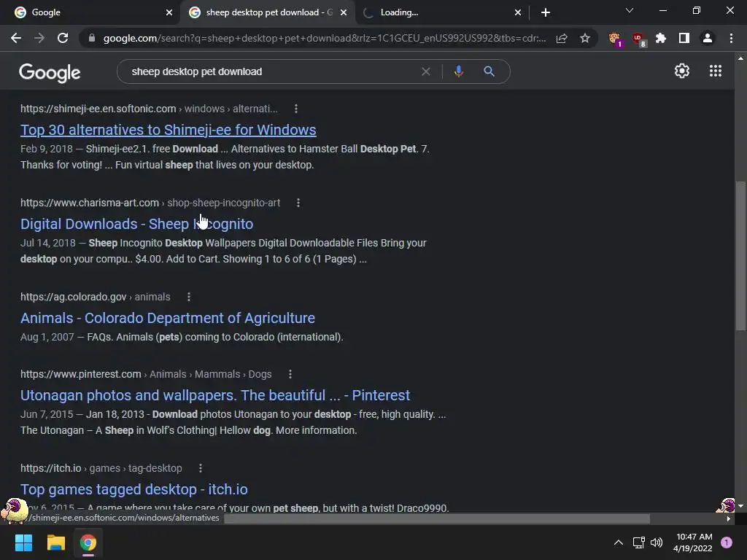
Task: Open the Windows Start menu
Action: (x=23, y=542)
